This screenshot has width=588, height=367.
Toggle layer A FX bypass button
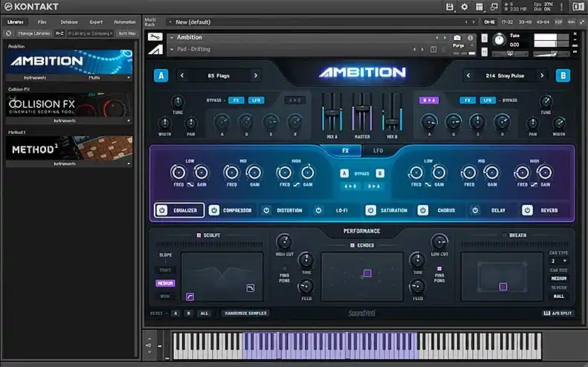pos(236,100)
